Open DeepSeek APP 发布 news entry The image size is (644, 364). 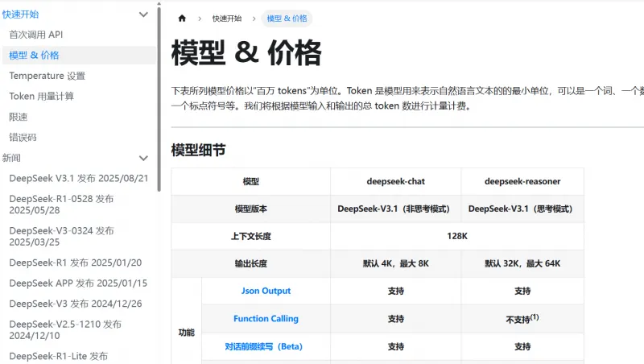[78, 283]
